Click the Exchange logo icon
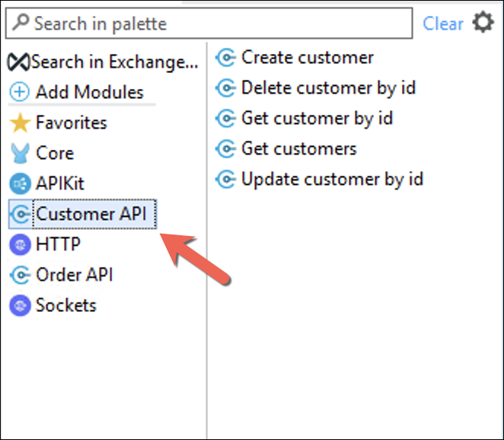Image resolution: width=504 pixels, height=440 pixels. click(x=18, y=62)
